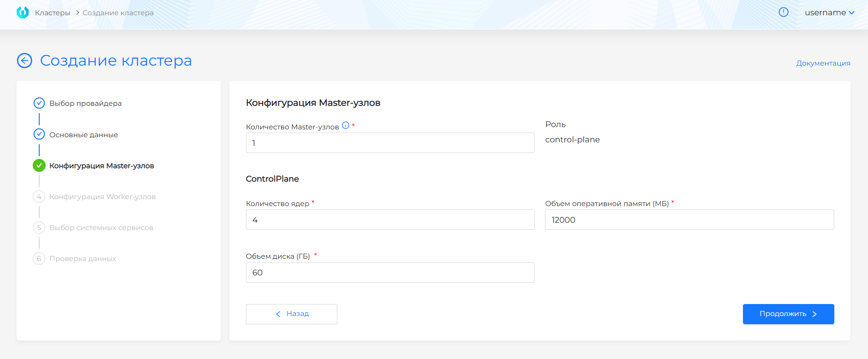Click step 5 circle icon

(x=39, y=228)
